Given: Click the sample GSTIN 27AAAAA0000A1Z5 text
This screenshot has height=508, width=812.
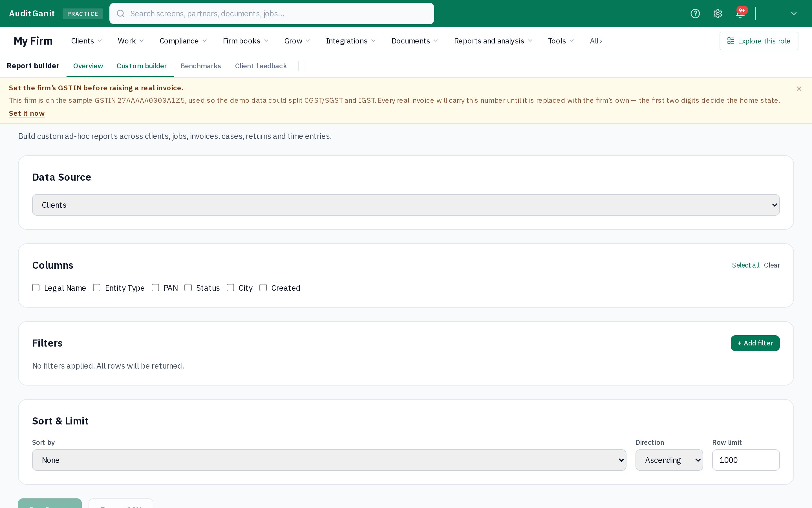Looking at the screenshot, I should [x=151, y=100].
